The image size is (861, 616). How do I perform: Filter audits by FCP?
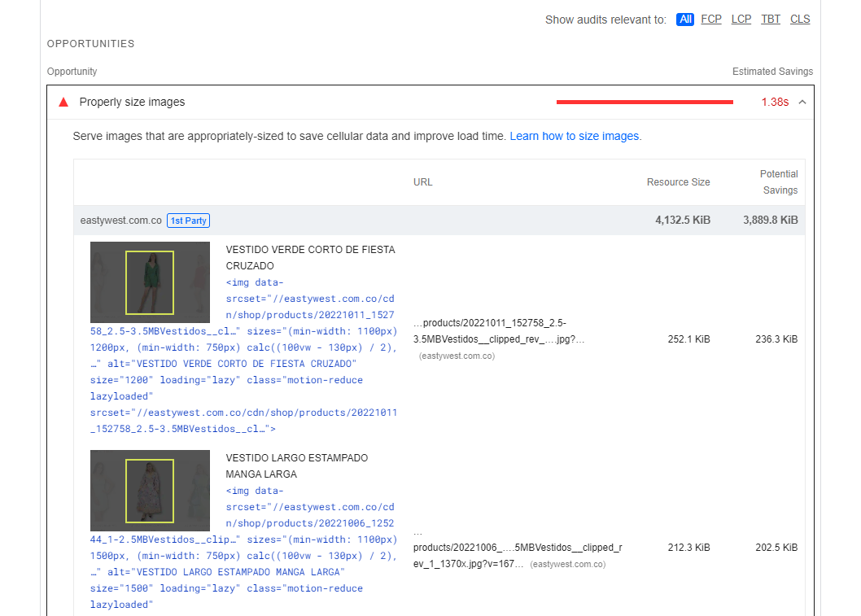point(711,20)
